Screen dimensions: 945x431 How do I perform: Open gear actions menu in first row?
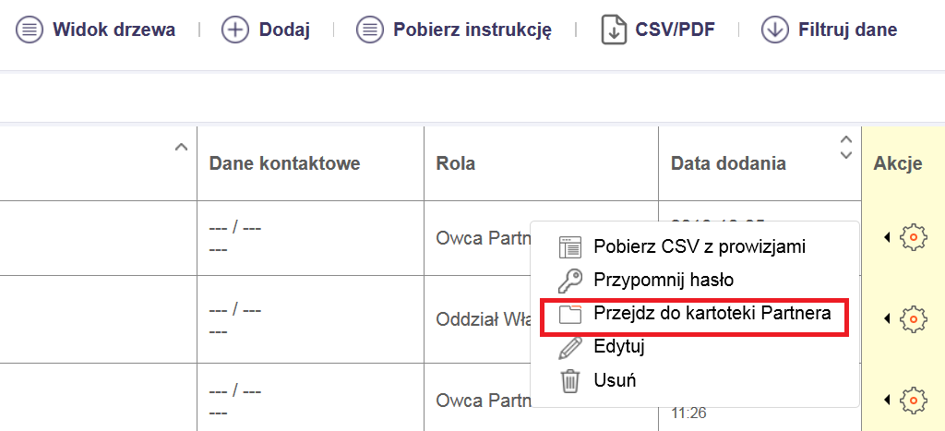(x=912, y=238)
